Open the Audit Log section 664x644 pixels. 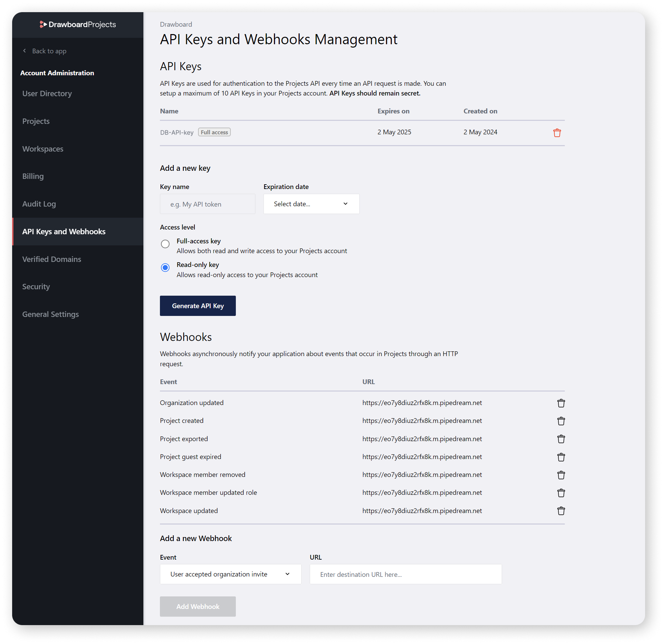pyautogui.click(x=78, y=204)
